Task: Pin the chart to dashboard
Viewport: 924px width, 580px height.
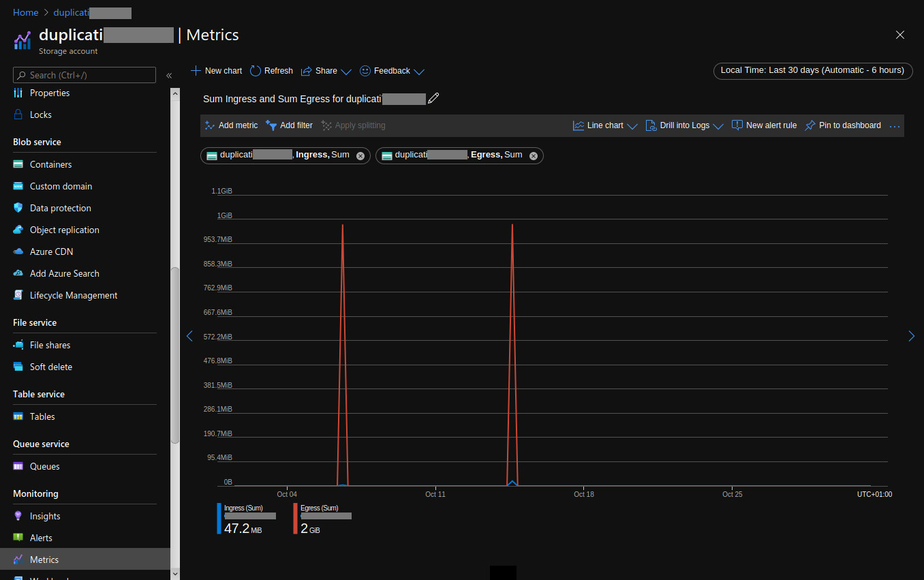Action: click(843, 125)
